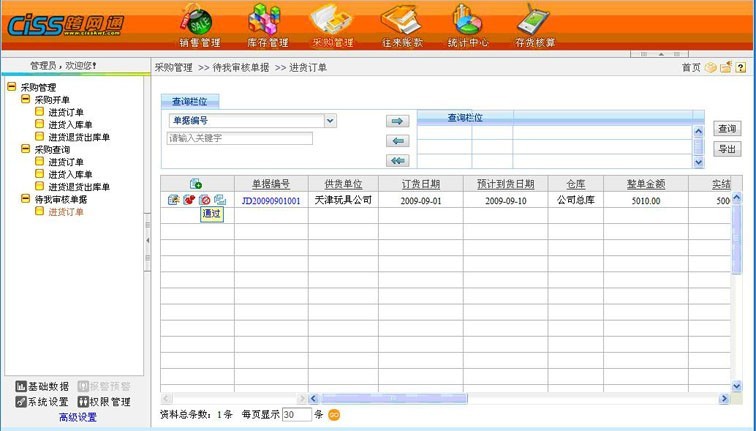The image size is (756, 431).
Task: Click the keyword search input field
Action: [x=239, y=139]
